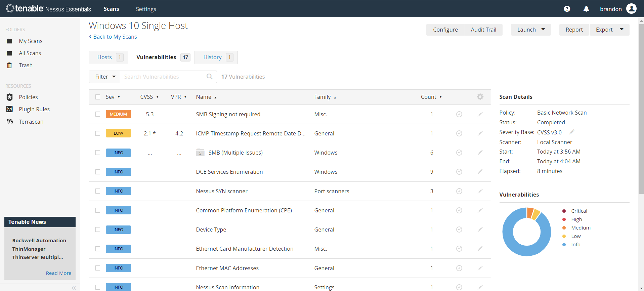
Task: Open the Settings top menu
Action: (x=146, y=9)
